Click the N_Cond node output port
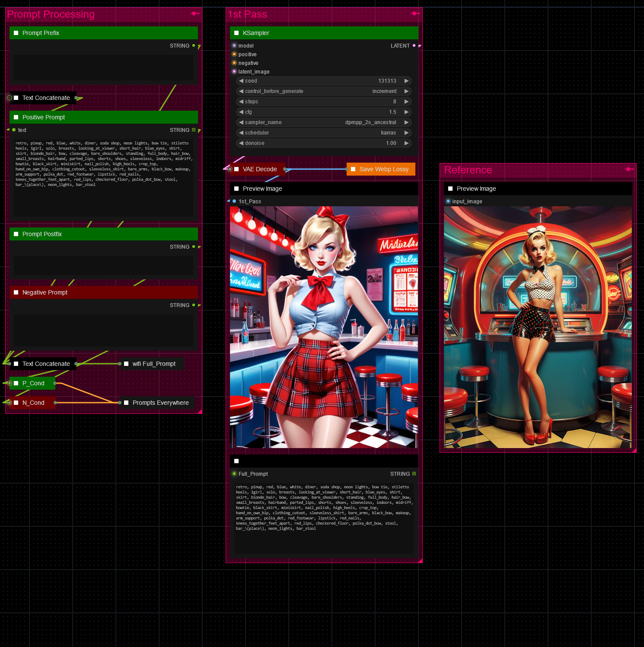644x647 pixels. coord(55,403)
